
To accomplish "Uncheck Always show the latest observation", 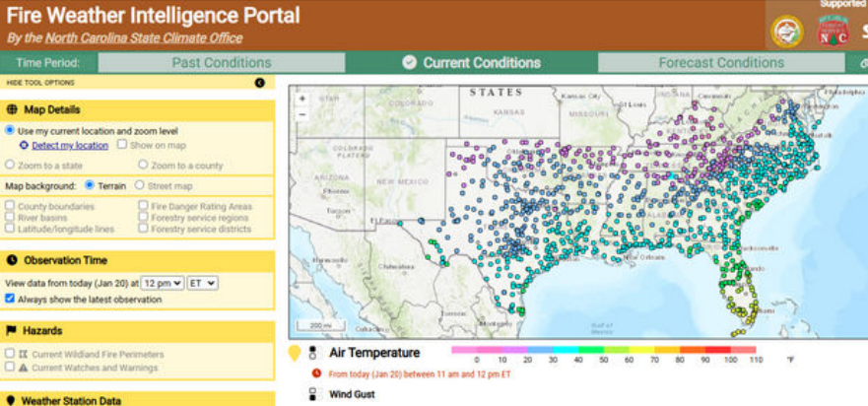I will click(10, 299).
